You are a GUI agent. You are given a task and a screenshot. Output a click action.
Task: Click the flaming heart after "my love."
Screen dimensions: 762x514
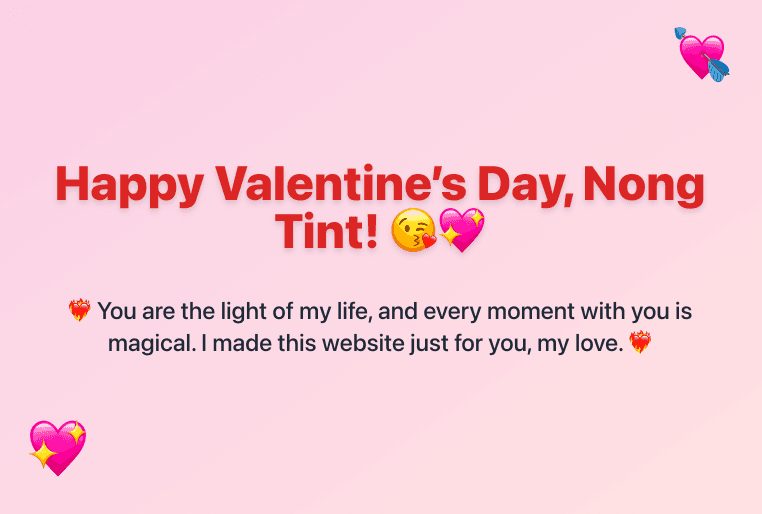(x=640, y=344)
